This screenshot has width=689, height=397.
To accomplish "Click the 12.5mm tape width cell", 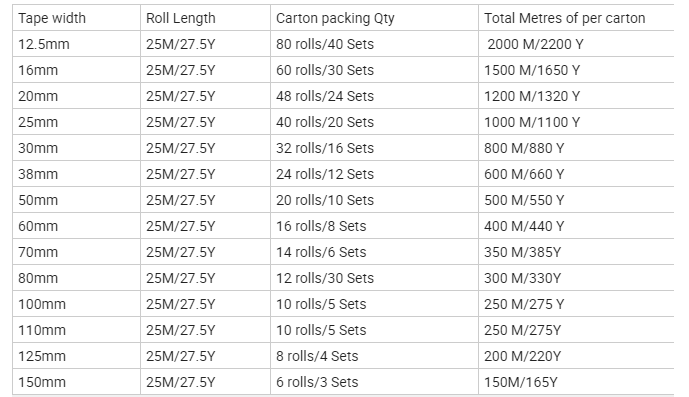I will [76, 44].
